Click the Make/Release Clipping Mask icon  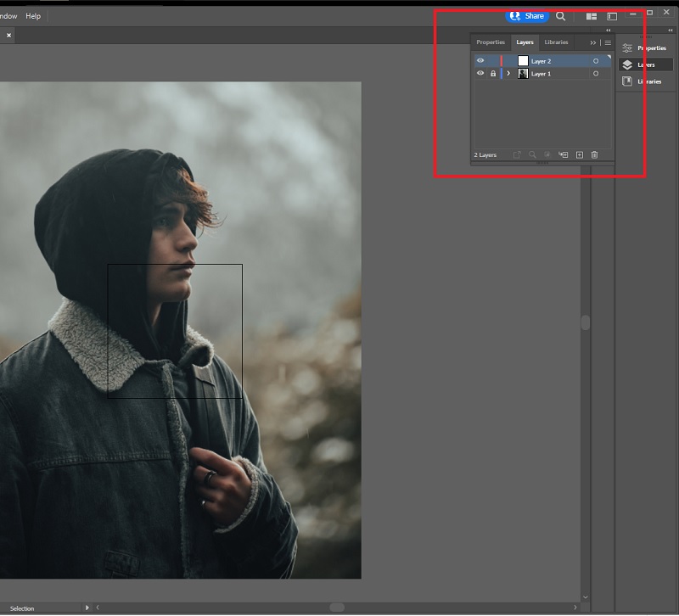pyautogui.click(x=548, y=154)
